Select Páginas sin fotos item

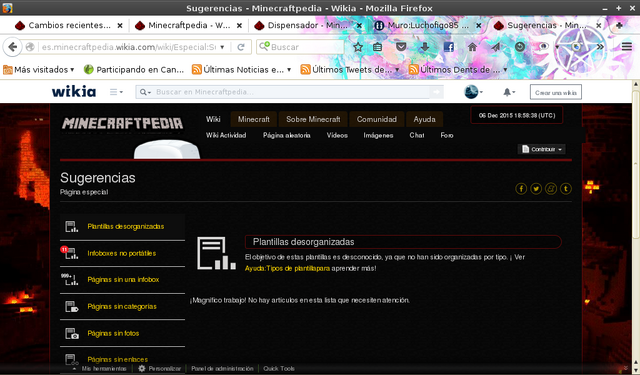point(122,333)
